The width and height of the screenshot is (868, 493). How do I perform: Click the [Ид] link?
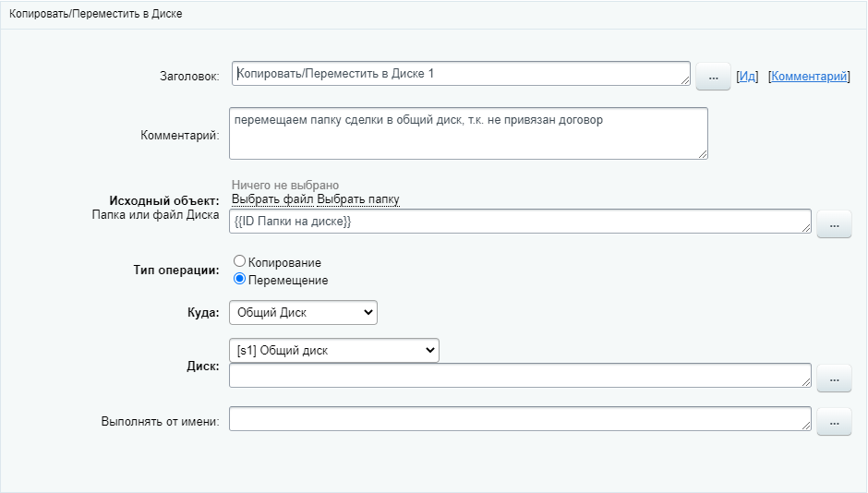(747, 77)
